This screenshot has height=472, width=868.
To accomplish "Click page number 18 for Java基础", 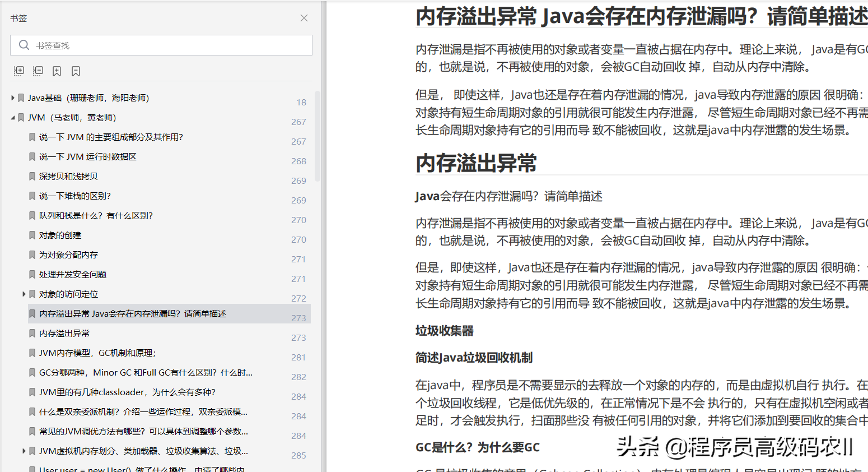I will click(x=301, y=102).
